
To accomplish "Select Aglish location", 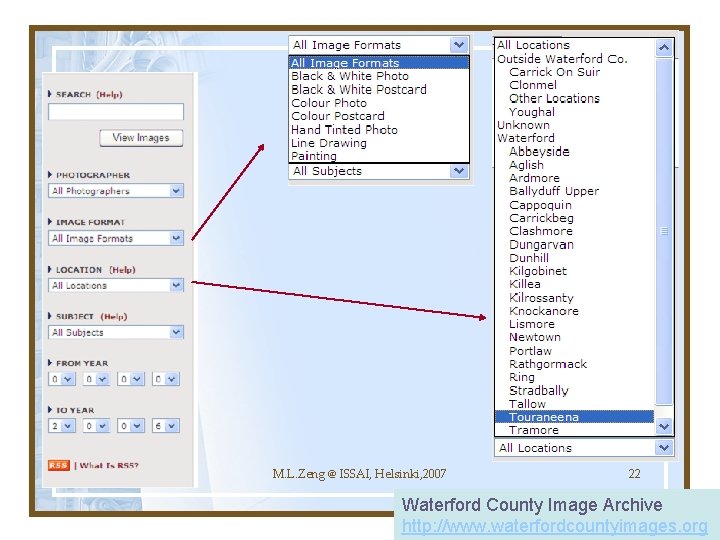I will 574,165.
